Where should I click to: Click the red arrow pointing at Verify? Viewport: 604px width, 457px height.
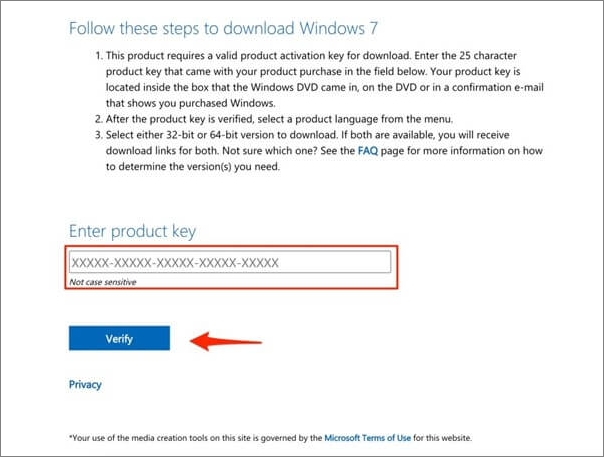(227, 340)
